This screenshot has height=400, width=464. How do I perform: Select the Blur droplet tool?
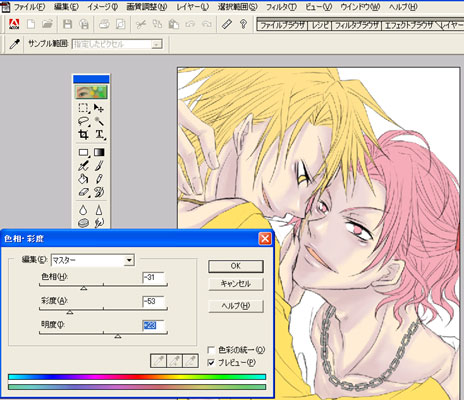(x=83, y=210)
